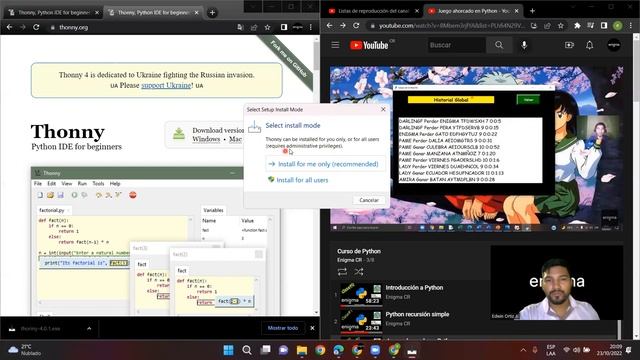The height and width of the screenshot is (360, 640).
Task: Click Mostrar todo in the downloads bar
Action: (283, 328)
